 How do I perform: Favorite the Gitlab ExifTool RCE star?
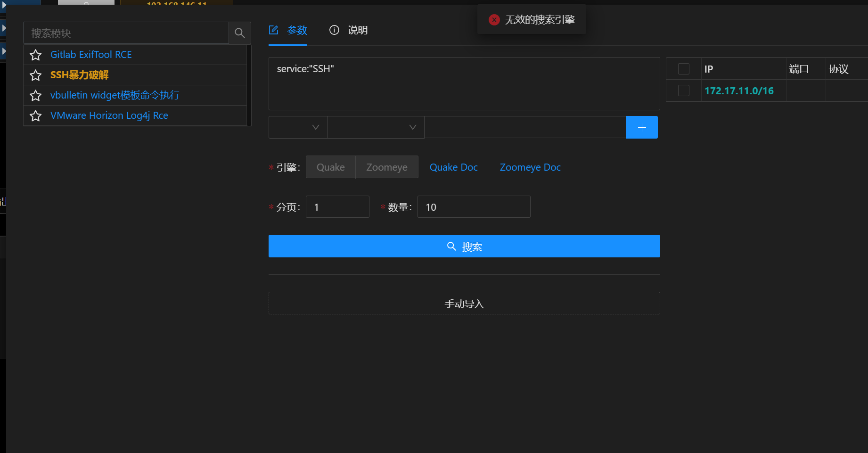(x=35, y=55)
